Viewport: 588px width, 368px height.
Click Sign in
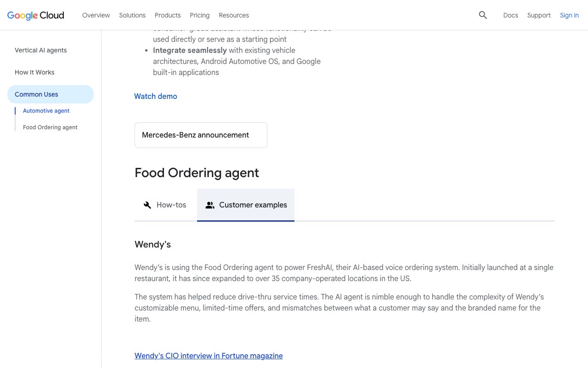click(x=569, y=15)
